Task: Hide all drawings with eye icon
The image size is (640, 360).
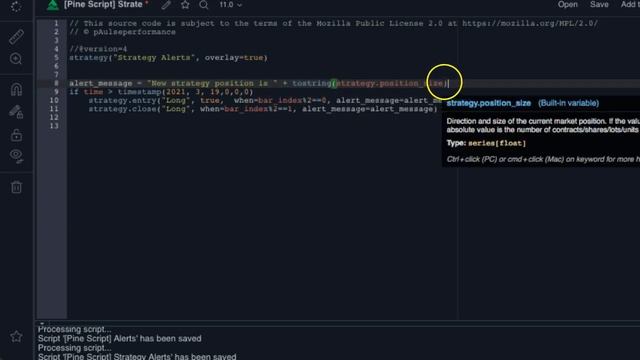Action: point(16,156)
